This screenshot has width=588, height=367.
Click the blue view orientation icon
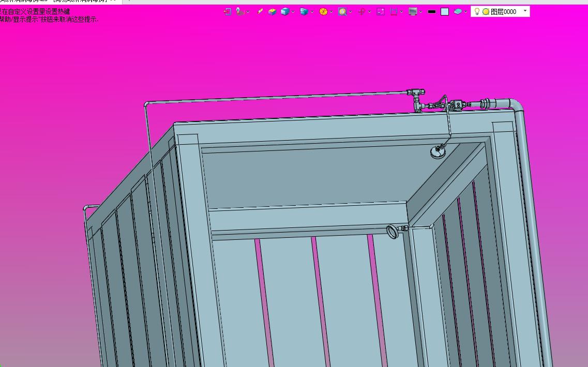click(x=304, y=11)
